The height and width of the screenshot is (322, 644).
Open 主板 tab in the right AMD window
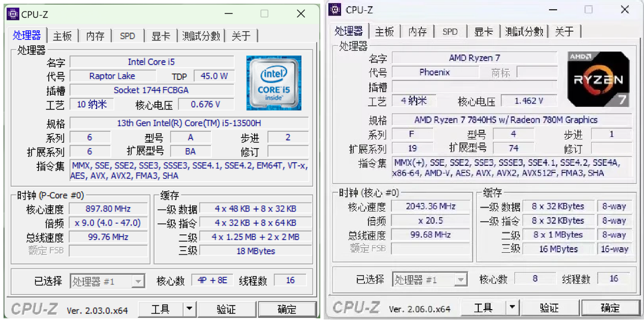[385, 31]
